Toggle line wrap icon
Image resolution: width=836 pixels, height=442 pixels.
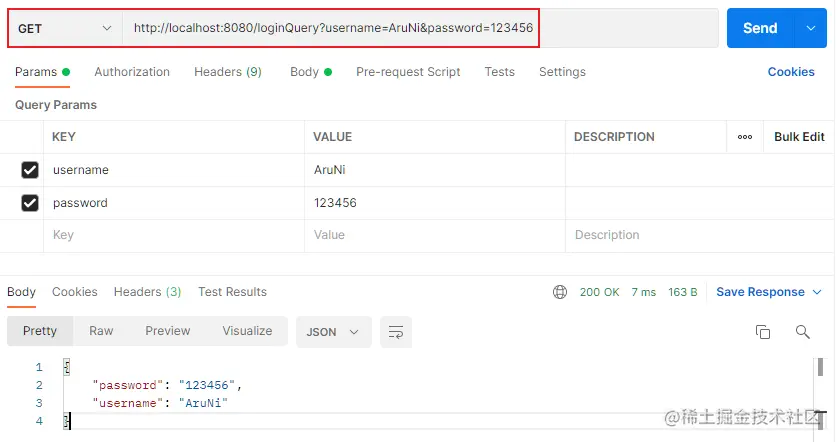tap(396, 332)
